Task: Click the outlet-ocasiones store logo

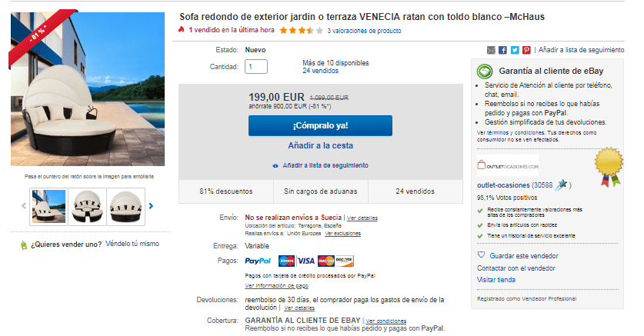Action: click(508, 166)
